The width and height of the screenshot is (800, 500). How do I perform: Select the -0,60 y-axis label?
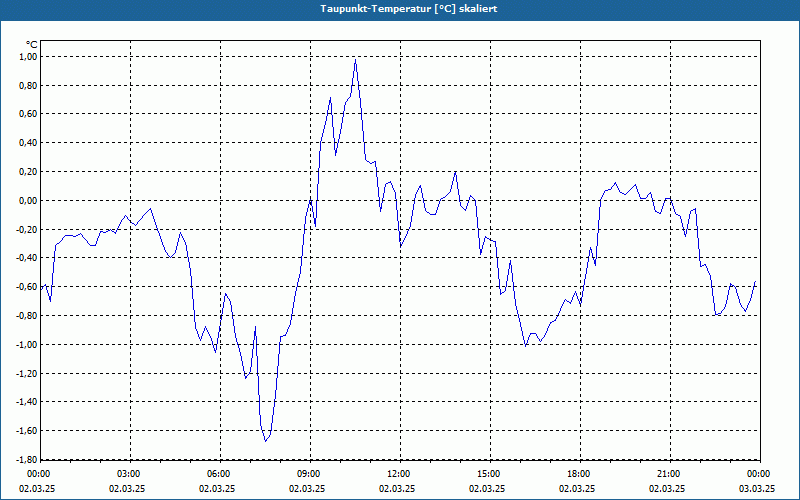click(x=28, y=287)
